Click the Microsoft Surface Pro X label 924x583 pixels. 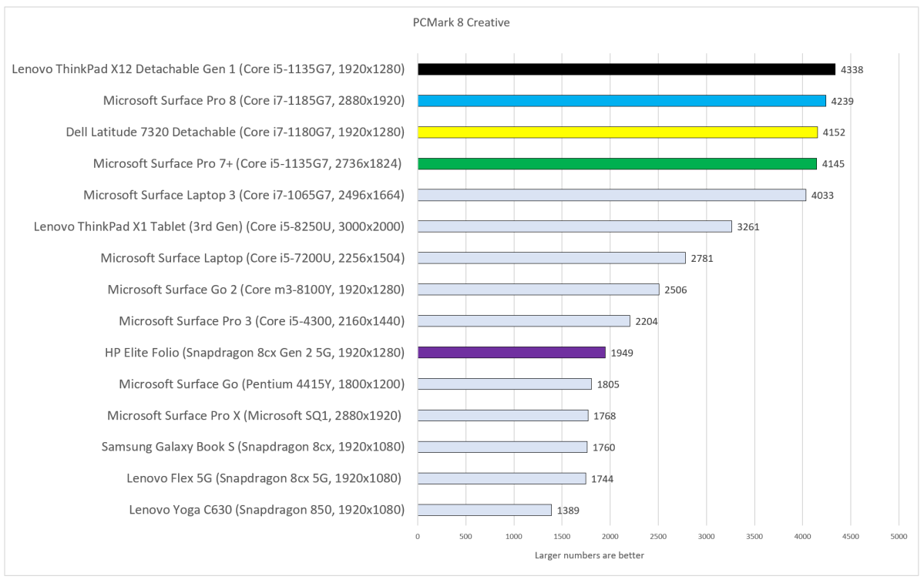[x=254, y=415]
